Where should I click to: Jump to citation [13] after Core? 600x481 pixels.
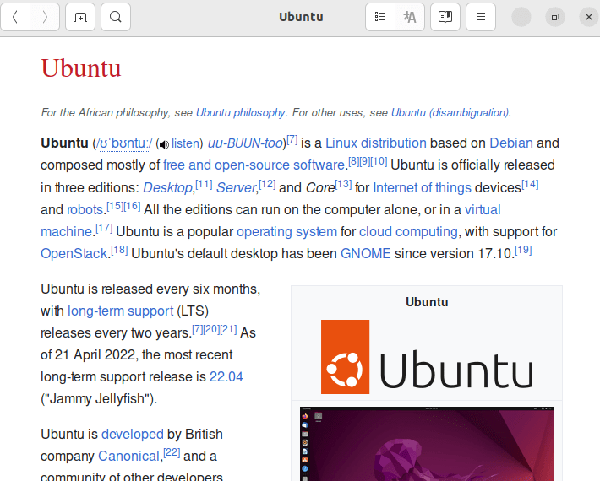pyautogui.click(x=343, y=185)
